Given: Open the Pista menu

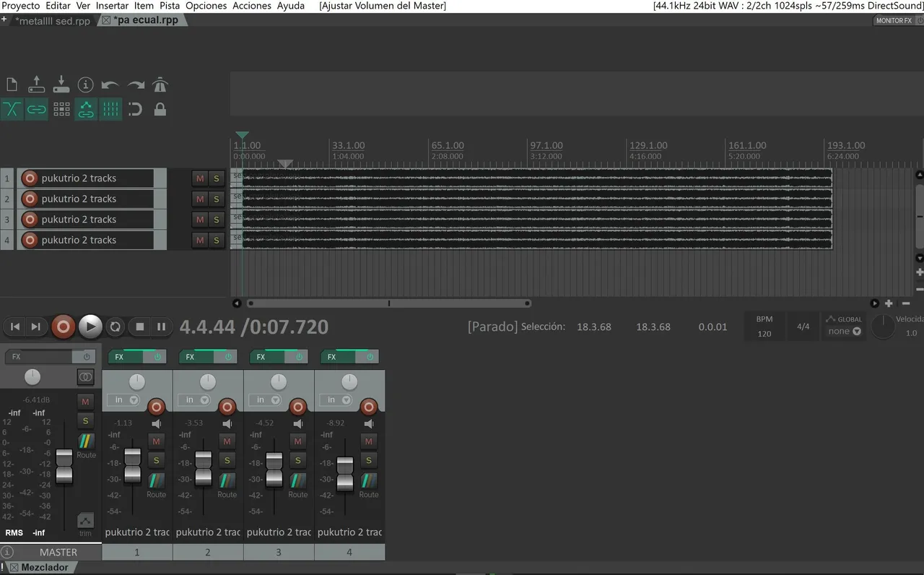Looking at the screenshot, I should tap(170, 6).
